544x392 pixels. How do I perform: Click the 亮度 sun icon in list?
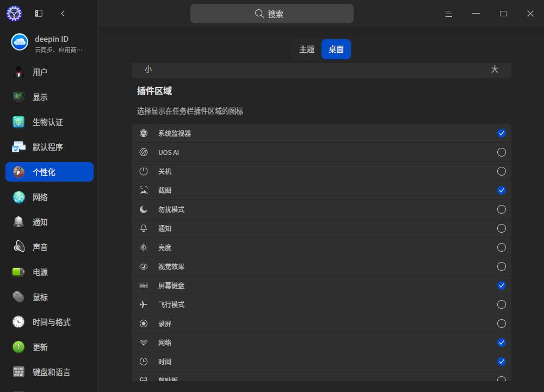(144, 247)
